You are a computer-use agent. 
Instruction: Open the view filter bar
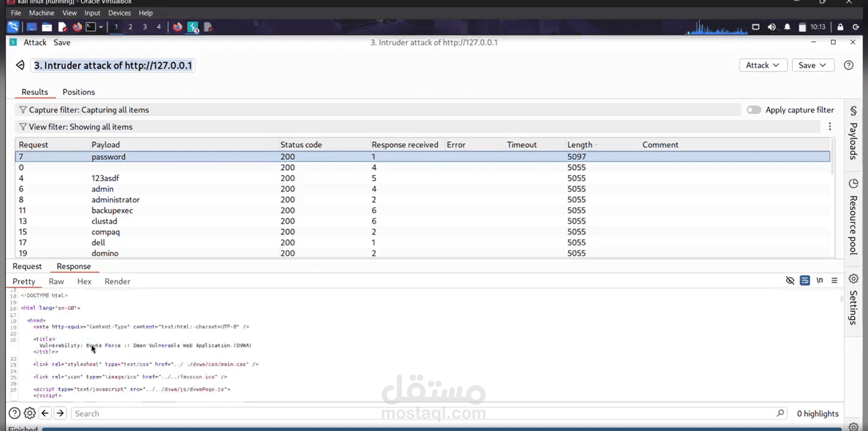point(417,127)
